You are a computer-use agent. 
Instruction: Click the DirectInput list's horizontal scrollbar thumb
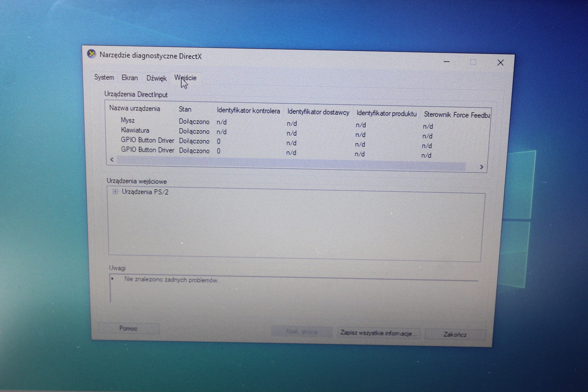pos(291,163)
